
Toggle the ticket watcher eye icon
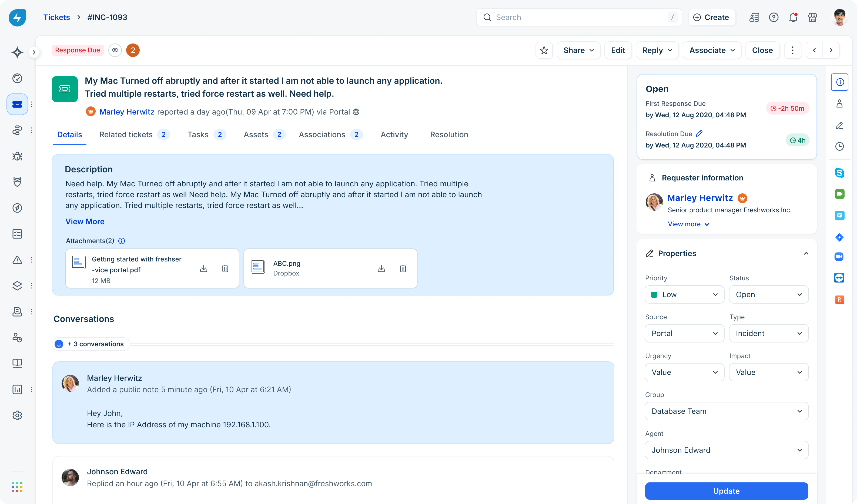[x=115, y=50]
